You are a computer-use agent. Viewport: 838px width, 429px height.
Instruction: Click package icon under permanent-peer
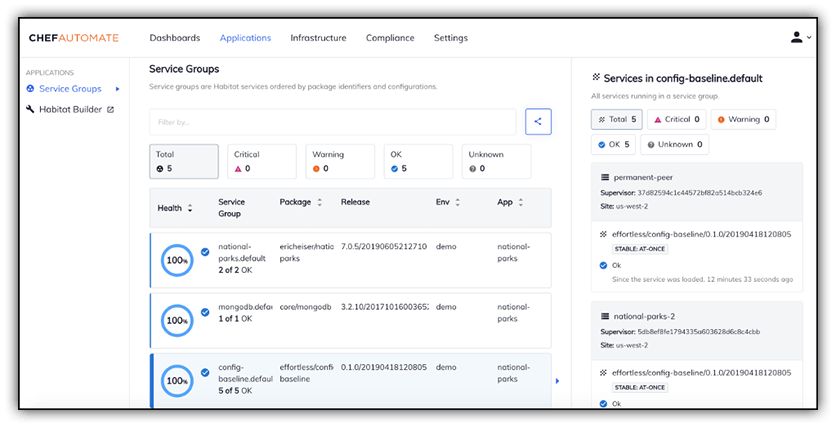click(603, 234)
